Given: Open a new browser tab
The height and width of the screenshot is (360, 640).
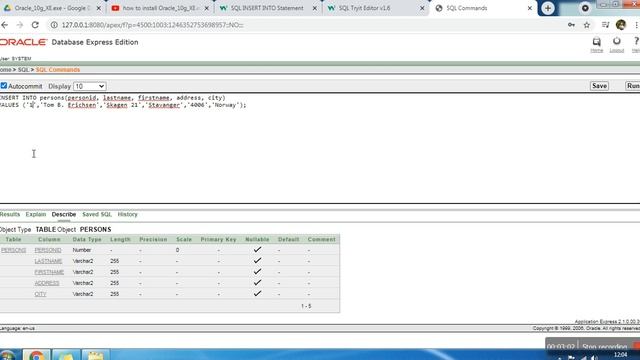Looking at the screenshot, I should (x=548, y=8).
